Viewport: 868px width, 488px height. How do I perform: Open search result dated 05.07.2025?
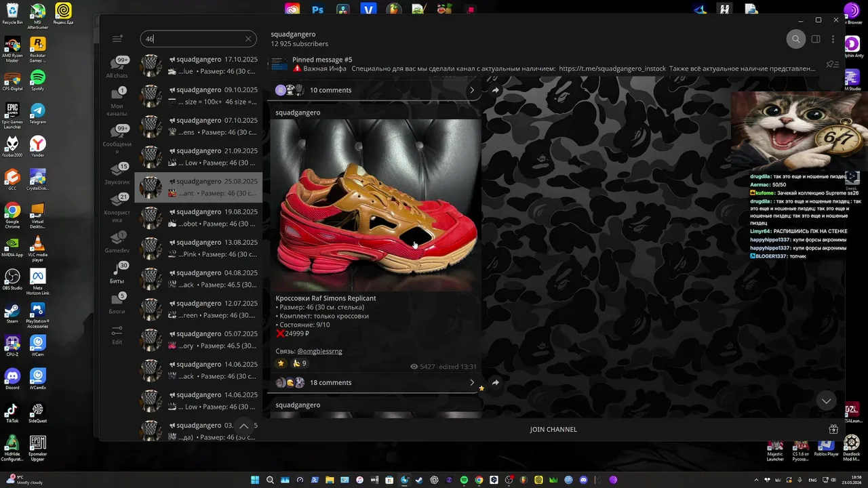coord(199,340)
